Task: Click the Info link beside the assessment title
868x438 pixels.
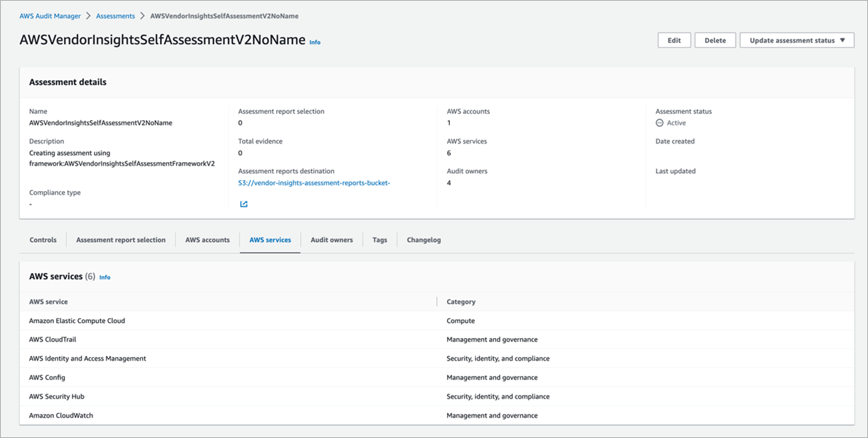Action: [315, 42]
